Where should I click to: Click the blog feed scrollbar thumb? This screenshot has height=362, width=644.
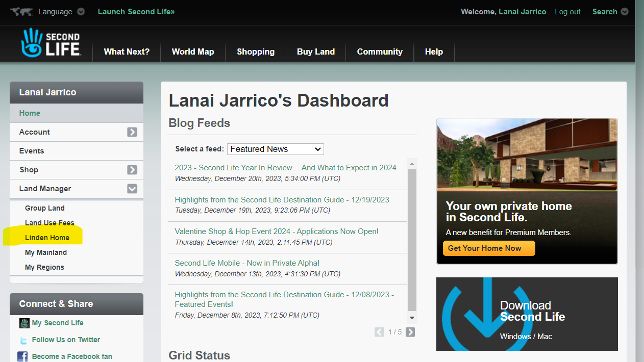412,240
